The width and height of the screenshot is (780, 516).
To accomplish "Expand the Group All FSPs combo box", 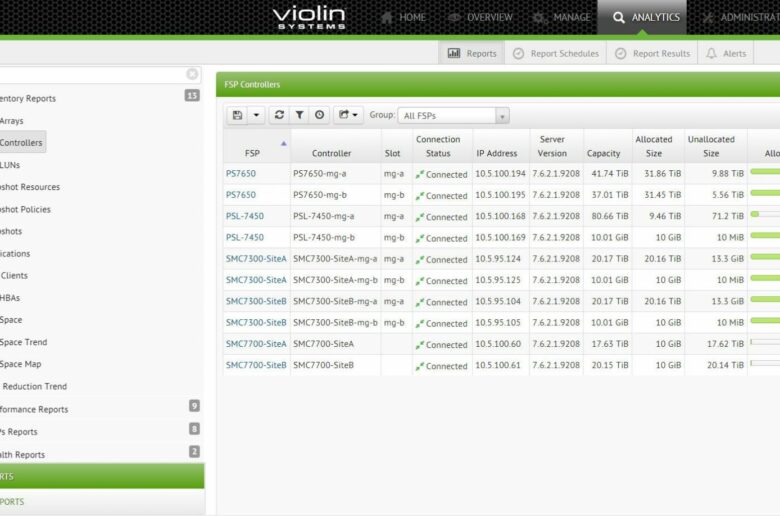I will [453, 115].
